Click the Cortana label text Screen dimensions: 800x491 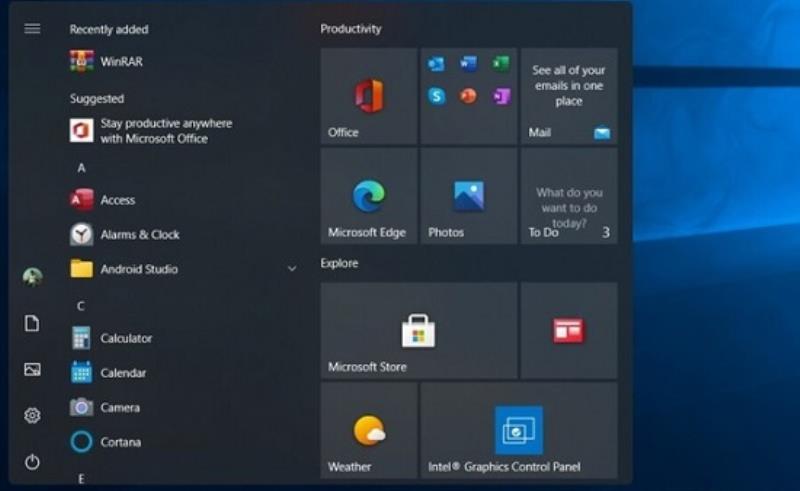120,442
